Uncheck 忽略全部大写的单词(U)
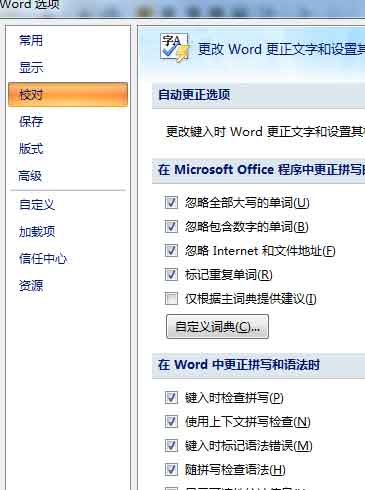 click(171, 202)
